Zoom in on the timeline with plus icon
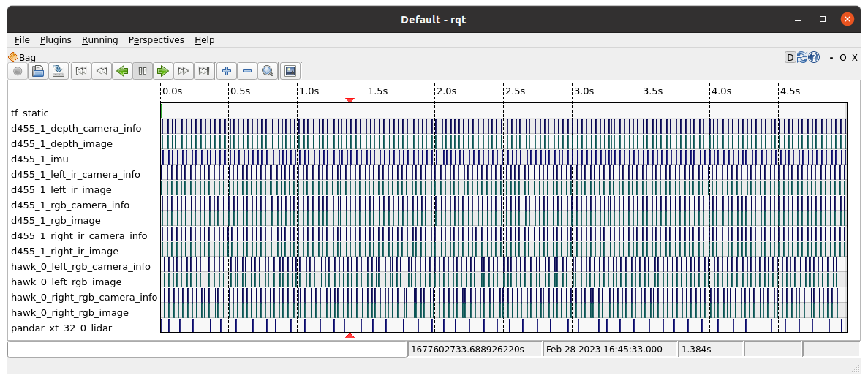Screen dimensions: 868x381 [x=227, y=71]
